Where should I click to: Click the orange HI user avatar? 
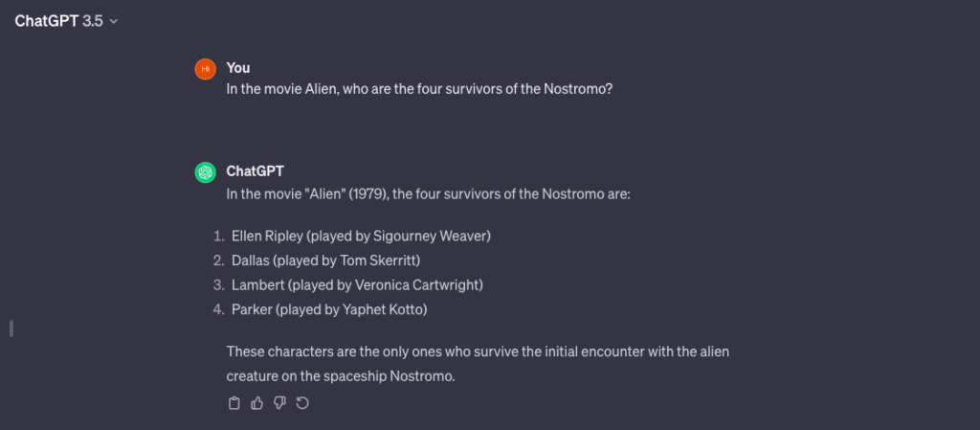tap(205, 69)
